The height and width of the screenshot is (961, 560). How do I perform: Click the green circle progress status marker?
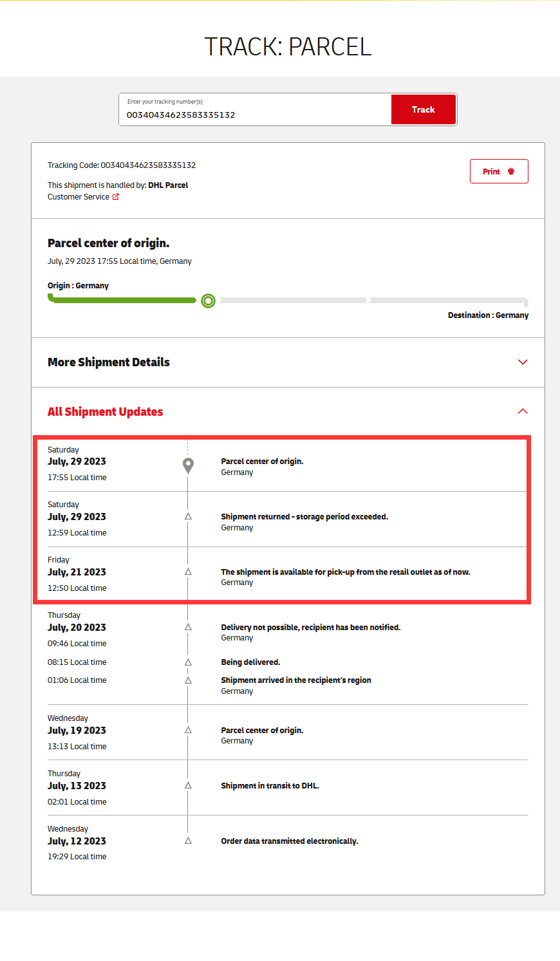(x=208, y=301)
